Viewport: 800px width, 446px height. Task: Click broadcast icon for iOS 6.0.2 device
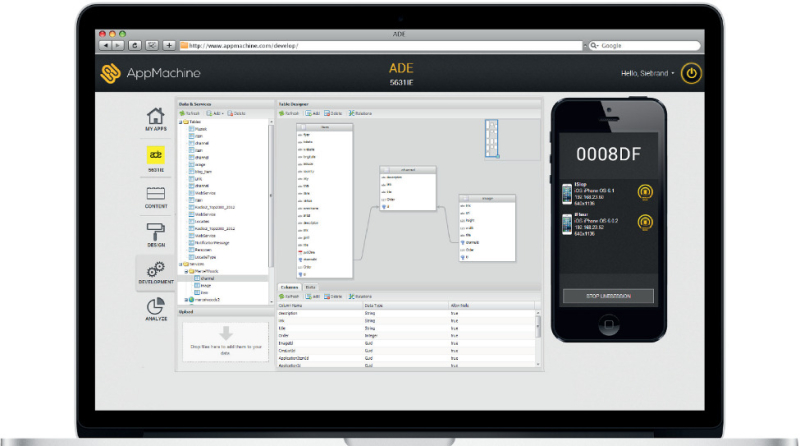point(645,222)
